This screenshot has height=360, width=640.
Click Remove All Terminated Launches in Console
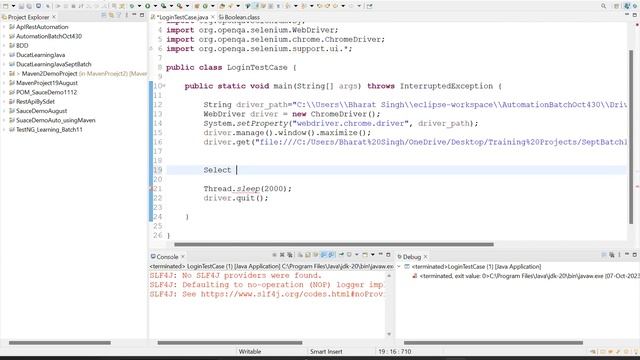point(290,255)
